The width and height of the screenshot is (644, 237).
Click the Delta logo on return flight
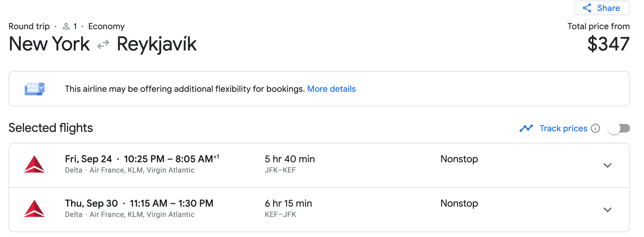(x=34, y=209)
